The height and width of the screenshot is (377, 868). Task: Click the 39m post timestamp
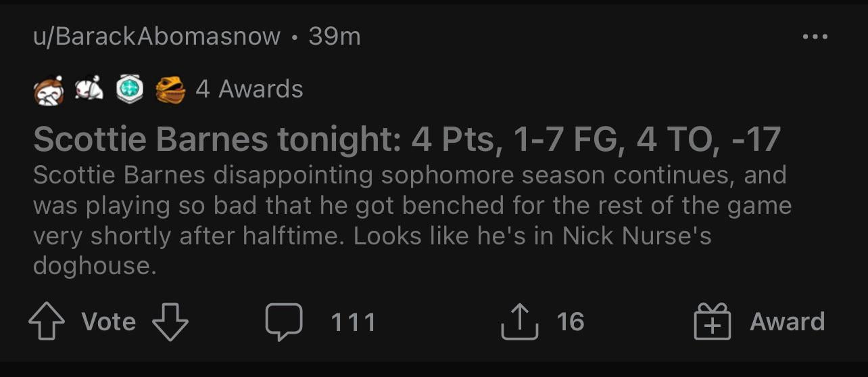tap(335, 37)
